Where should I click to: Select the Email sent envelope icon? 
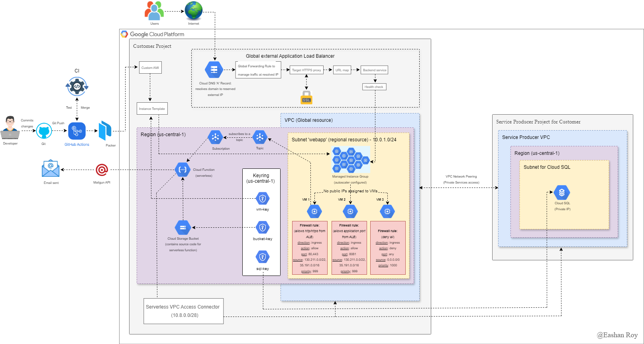tap(51, 169)
